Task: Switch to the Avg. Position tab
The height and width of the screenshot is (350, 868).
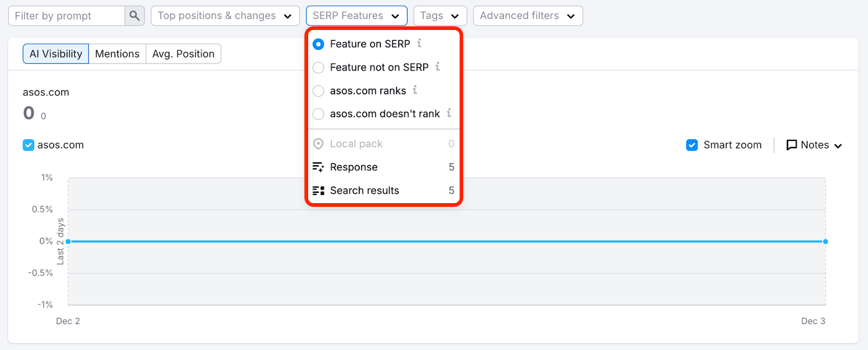Action: click(183, 54)
